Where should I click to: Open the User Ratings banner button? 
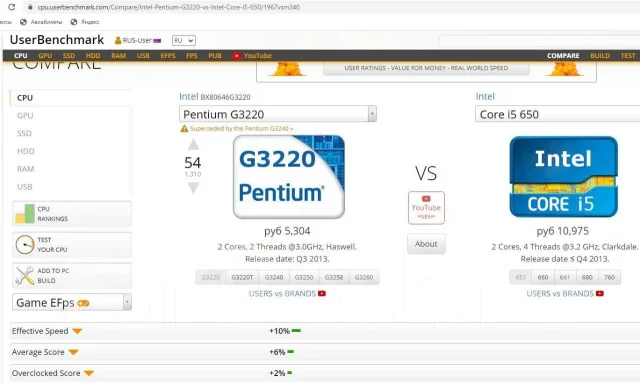point(426,68)
